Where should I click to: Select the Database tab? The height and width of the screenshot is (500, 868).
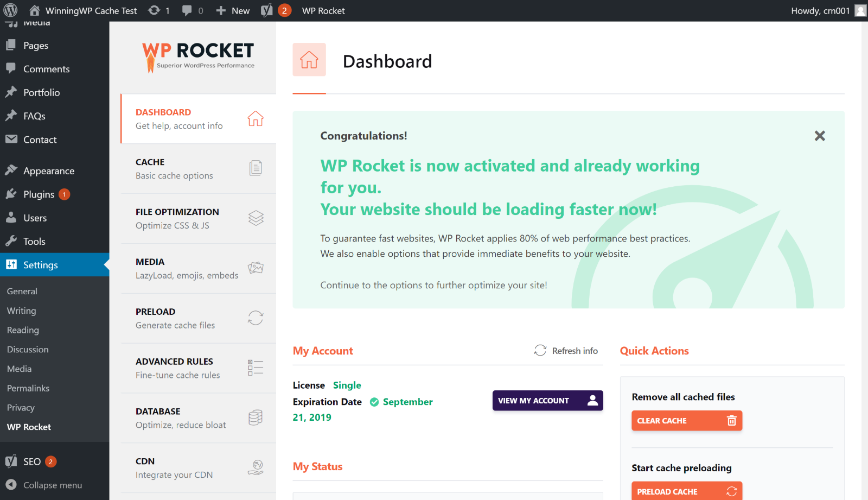pos(199,419)
